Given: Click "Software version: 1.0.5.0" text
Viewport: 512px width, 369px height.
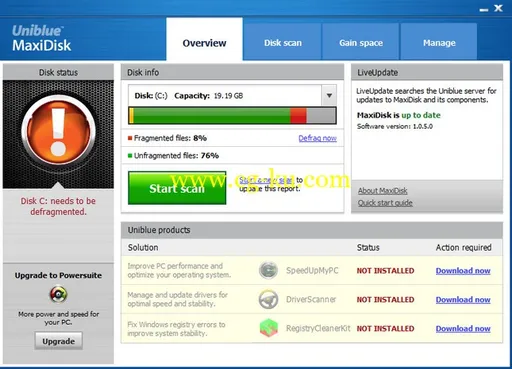Looking at the screenshot, I should click(395, 126).
